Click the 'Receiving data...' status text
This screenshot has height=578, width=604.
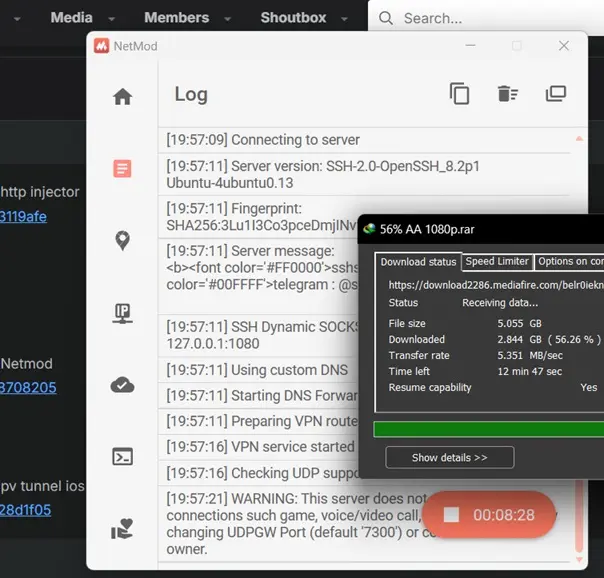point(500,303)
